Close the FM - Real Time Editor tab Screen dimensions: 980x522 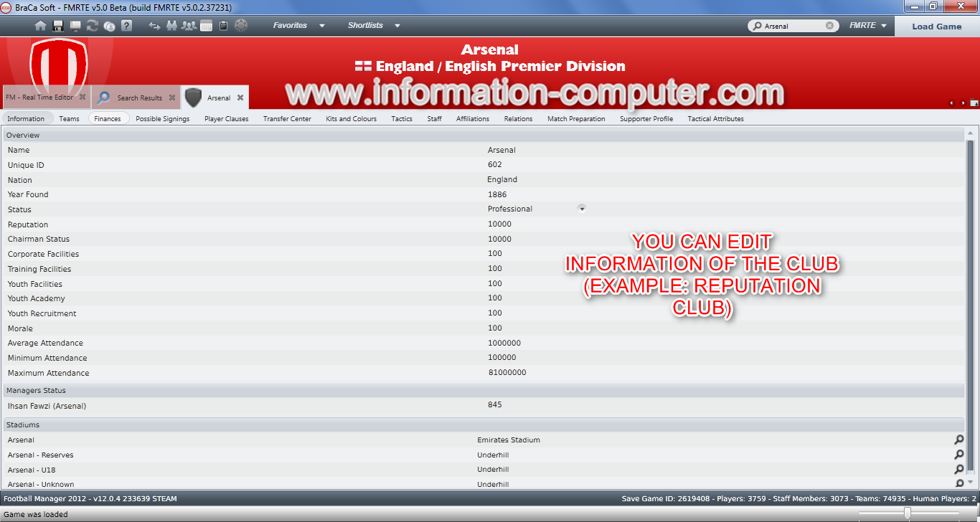[82, 97]
